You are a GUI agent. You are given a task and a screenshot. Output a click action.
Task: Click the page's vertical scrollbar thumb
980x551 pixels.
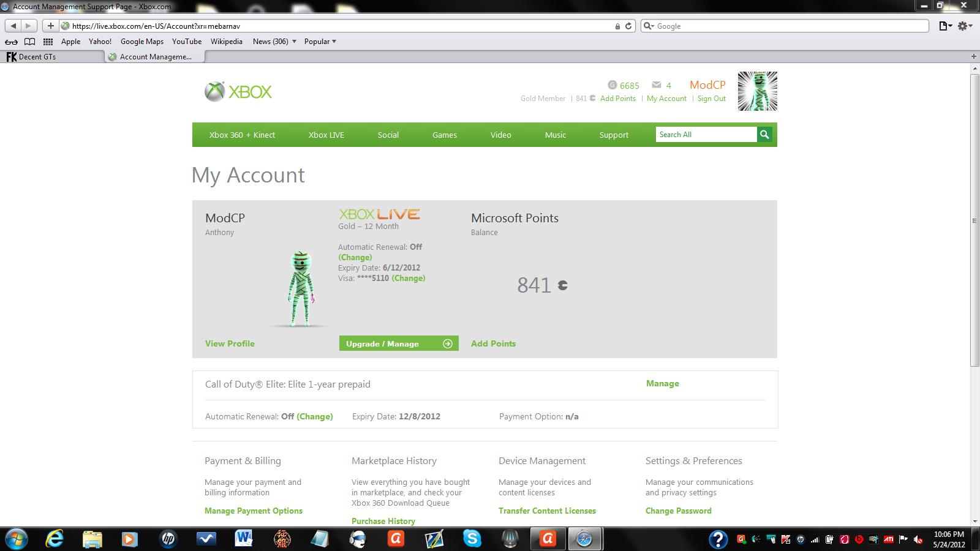974,220
